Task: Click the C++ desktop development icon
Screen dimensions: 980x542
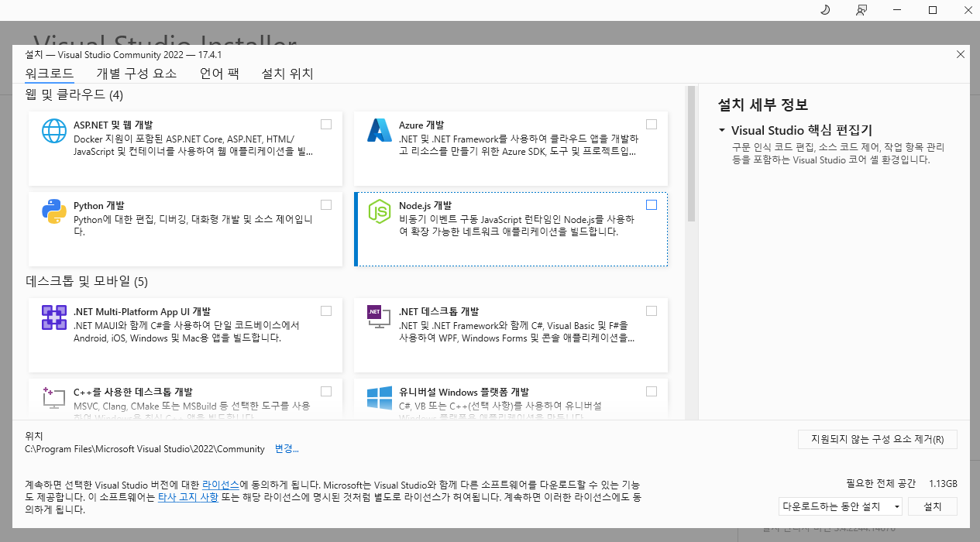Action: pos(54,398)
